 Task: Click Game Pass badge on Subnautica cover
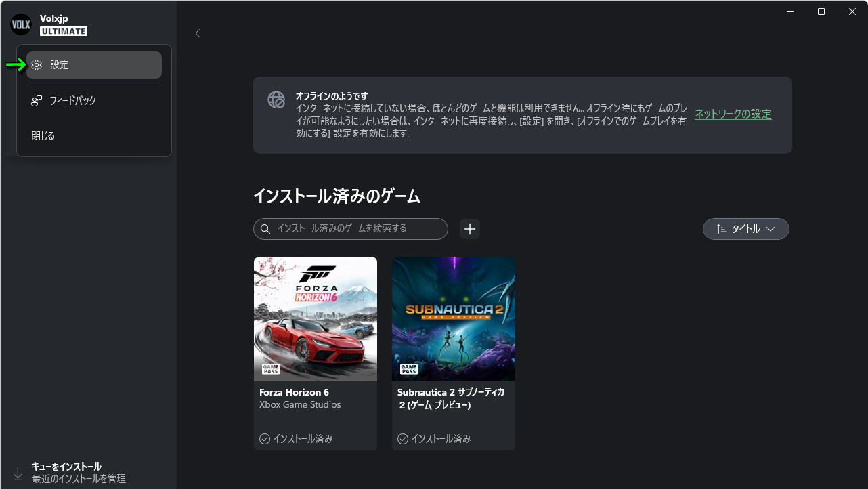tap(409, 369)
